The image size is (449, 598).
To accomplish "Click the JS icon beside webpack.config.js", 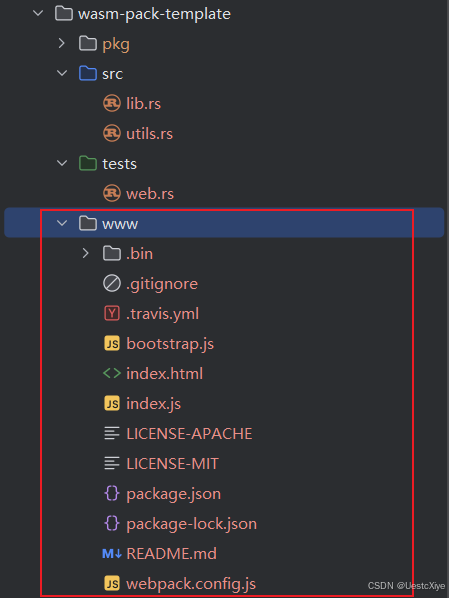I will (x=112, y=584).
